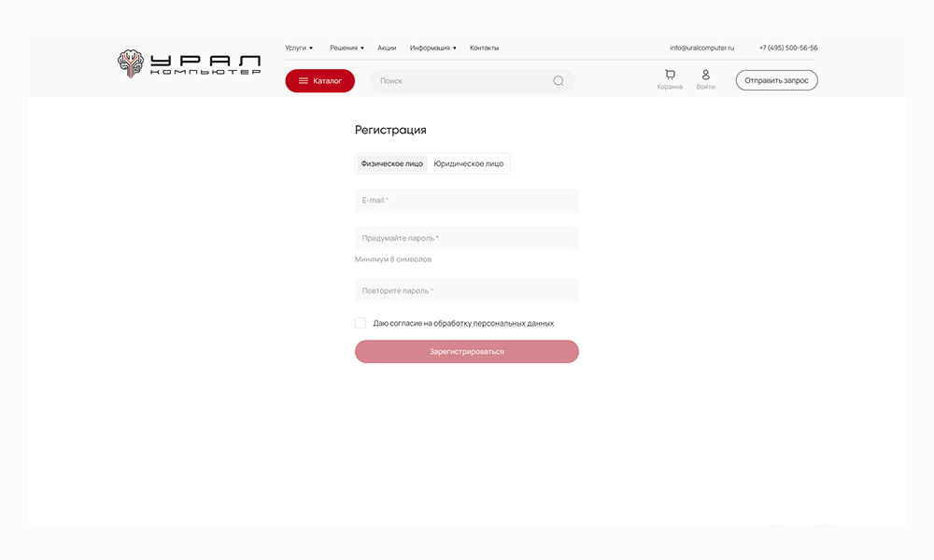The height and width of the screenshot is (560, 934).
Task: Switch to the Юридическое лицо tab
Action: point(468,163)
